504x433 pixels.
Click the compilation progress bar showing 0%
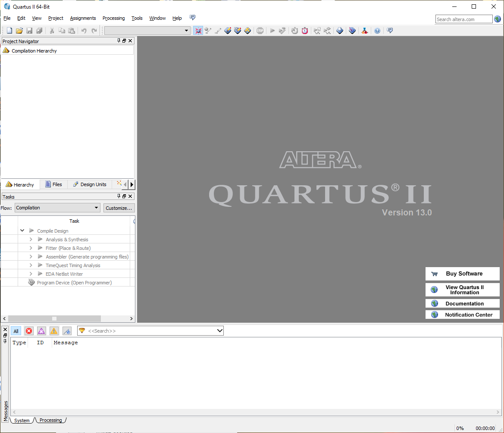[460, 428]
